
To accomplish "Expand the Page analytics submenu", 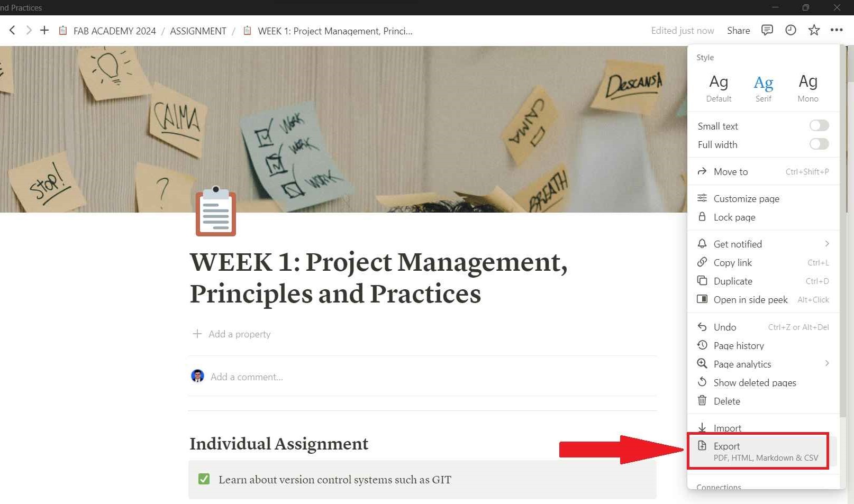I will point(763,364).
